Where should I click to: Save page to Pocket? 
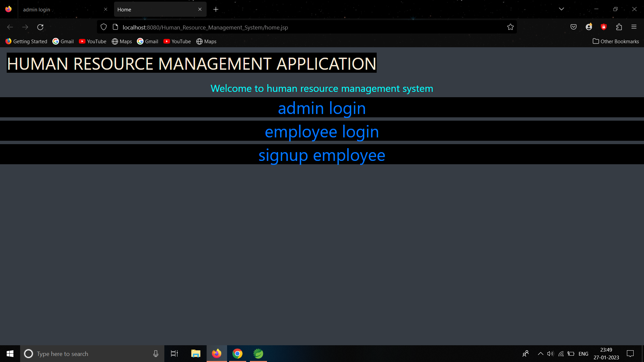(573, 27)
